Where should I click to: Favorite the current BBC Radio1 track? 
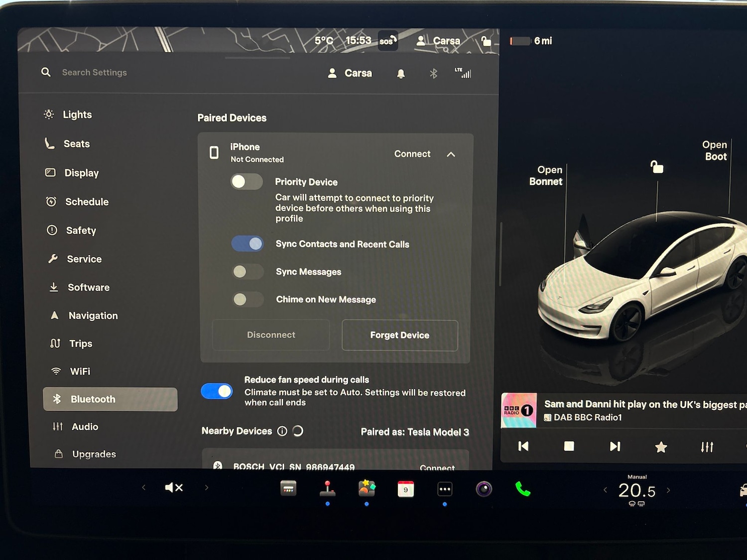coord(661,447)
